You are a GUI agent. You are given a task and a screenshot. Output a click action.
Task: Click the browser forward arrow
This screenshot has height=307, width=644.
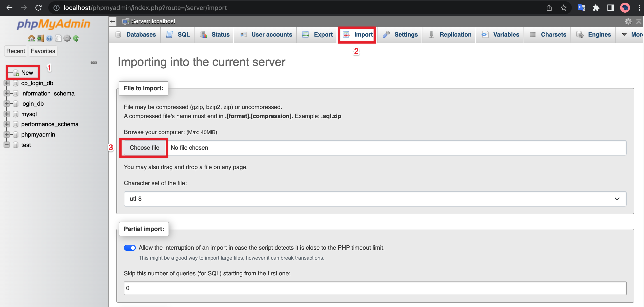(x=24, y=8)
